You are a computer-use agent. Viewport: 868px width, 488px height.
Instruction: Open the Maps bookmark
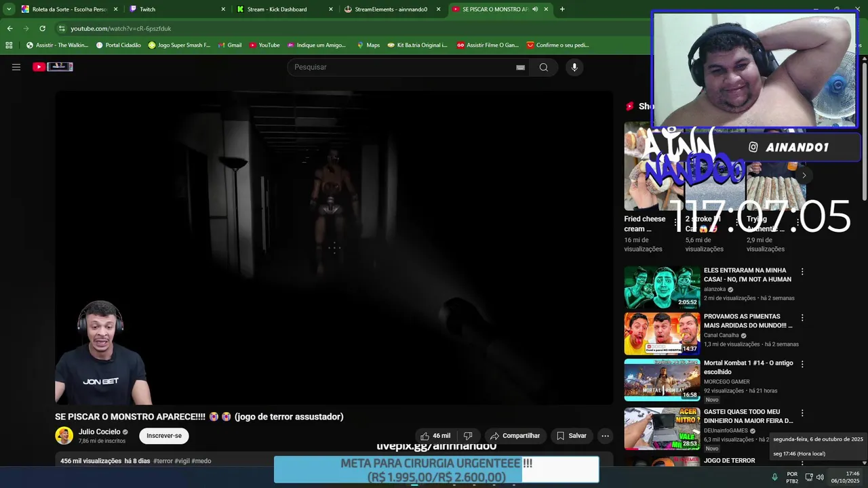point(368,45)
